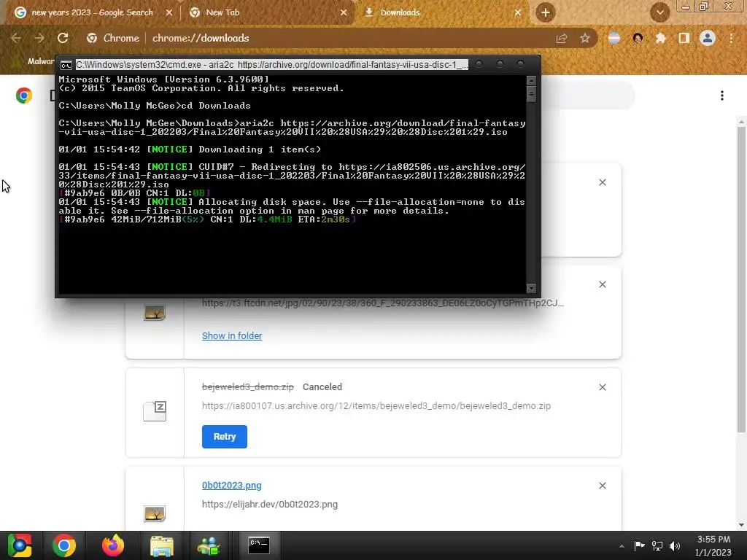Open the clock showing 3:55 PM
The image size is (747, 560).
click(713, 545)
